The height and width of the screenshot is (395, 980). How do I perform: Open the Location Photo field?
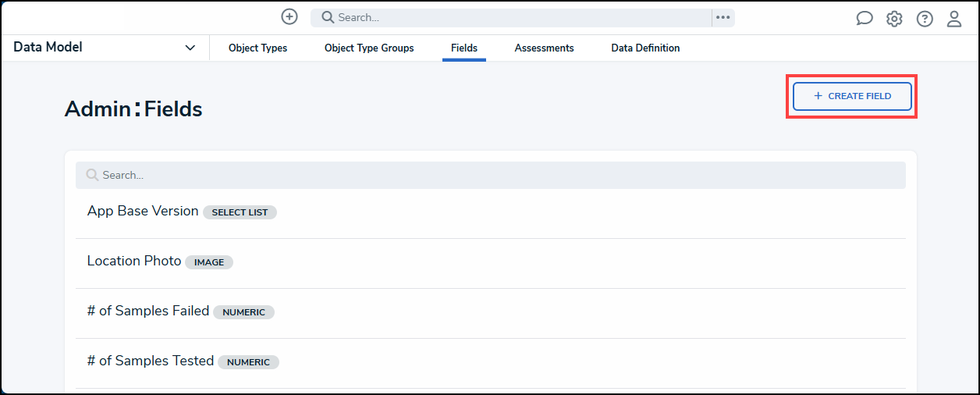pyautogui.click(x=134, y=262)
